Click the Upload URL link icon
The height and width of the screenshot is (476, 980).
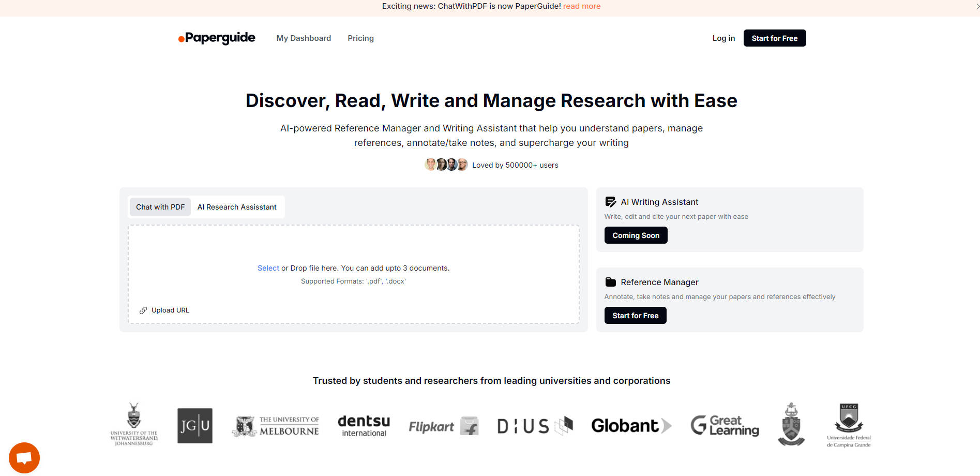143,310
